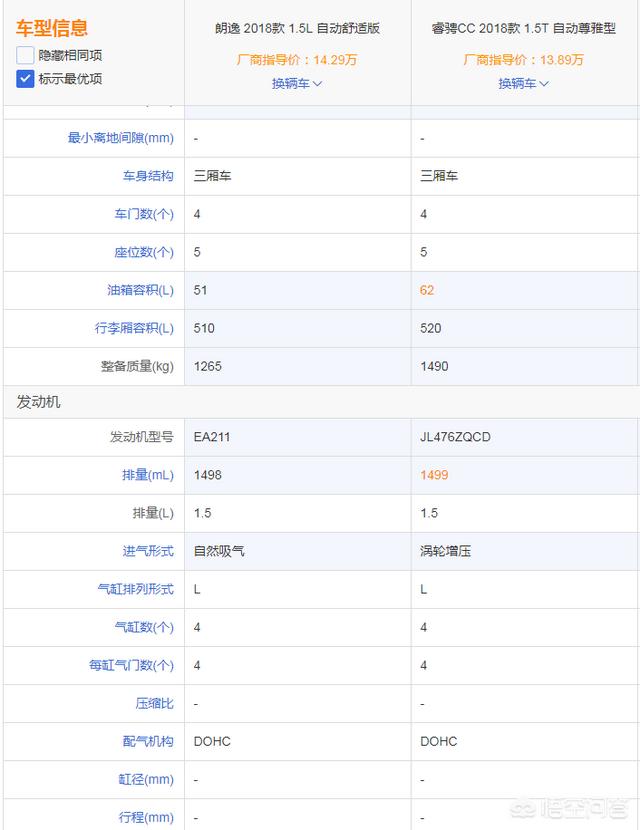Open 换辆车 dropdown under 睿骋CC 2018款

524,83
